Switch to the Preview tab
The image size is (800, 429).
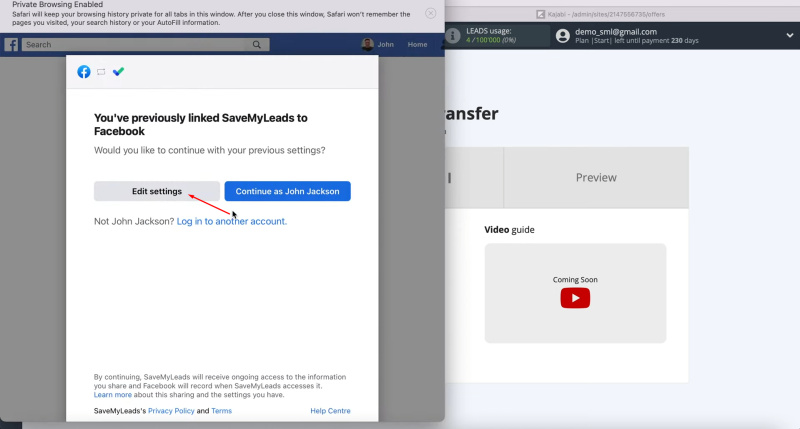(595, 178)
